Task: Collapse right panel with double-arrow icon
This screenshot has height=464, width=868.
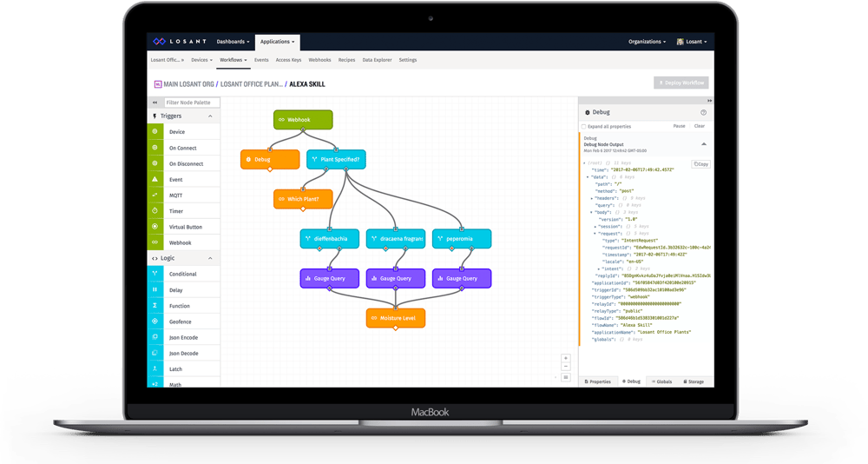Action: pos(709,100)
